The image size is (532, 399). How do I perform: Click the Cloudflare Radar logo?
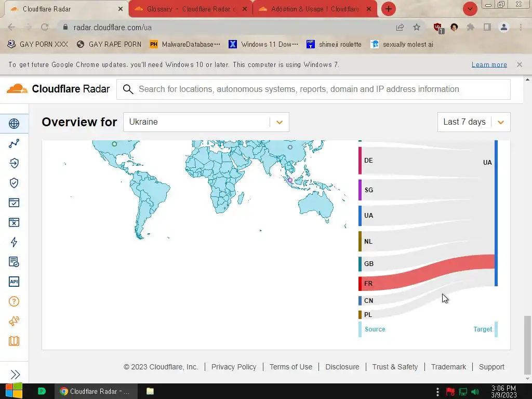[x=58, y=89]
